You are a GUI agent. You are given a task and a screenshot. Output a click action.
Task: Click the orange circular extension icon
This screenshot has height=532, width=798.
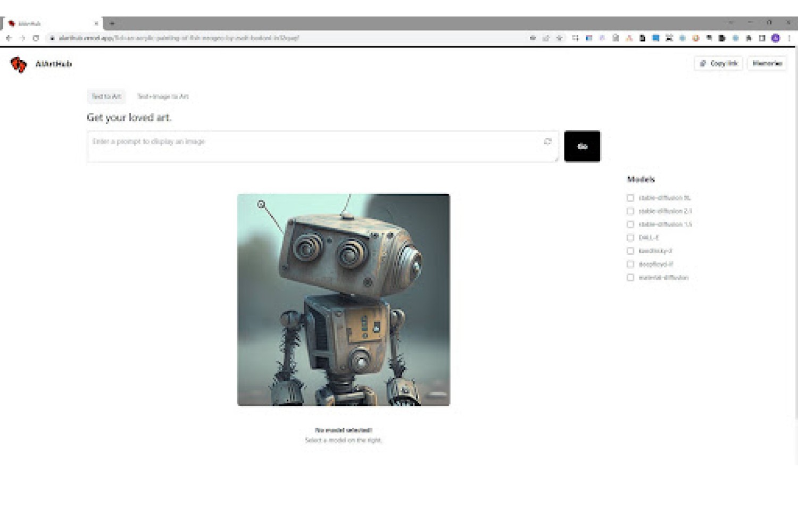[x=695, y=38]
